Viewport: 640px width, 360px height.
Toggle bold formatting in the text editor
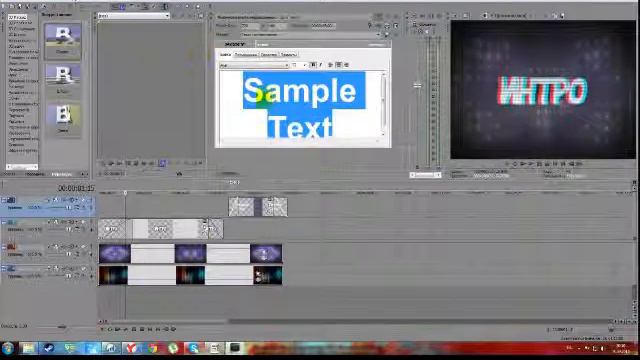click(313, 65)
